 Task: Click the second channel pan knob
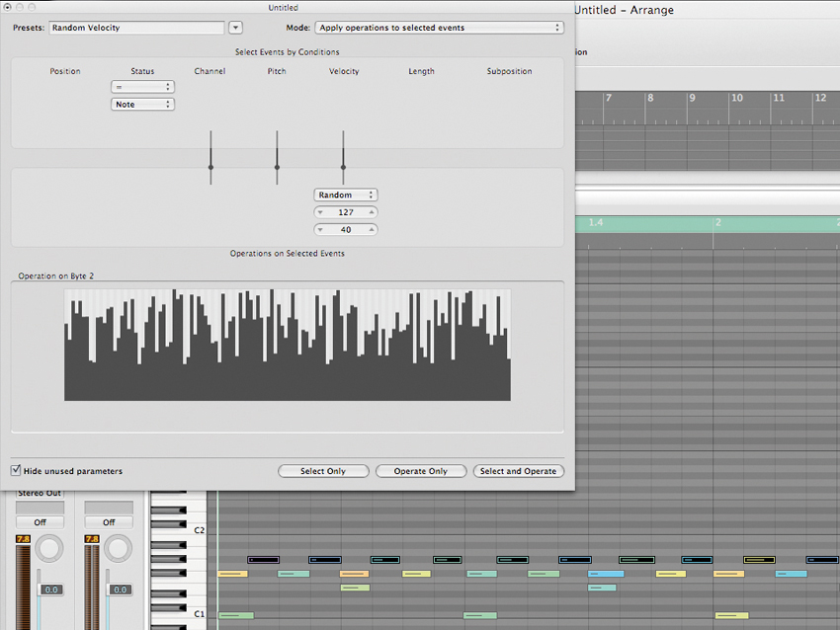click(x=118, y=548)
